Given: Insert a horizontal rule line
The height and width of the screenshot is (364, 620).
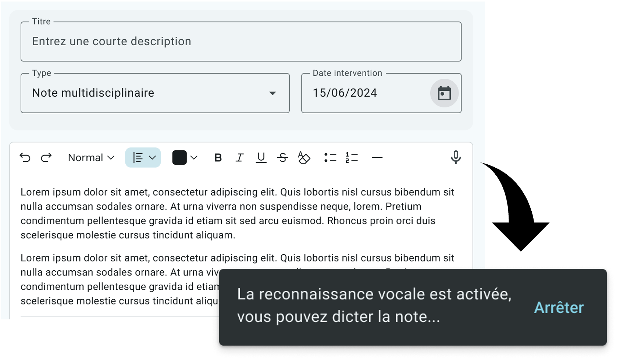Looking at the screenshot, I should click(377, 158).
